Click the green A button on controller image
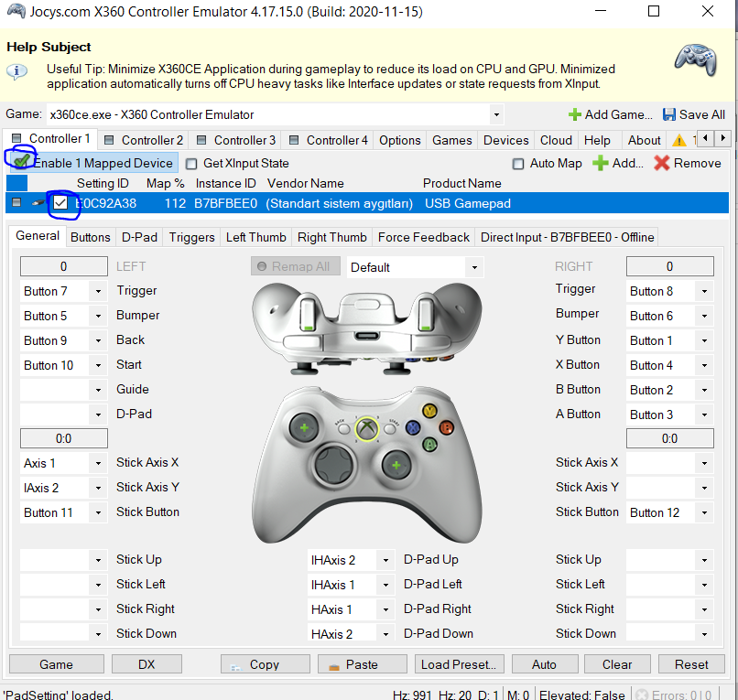The image size is (738, 700). 429,444
